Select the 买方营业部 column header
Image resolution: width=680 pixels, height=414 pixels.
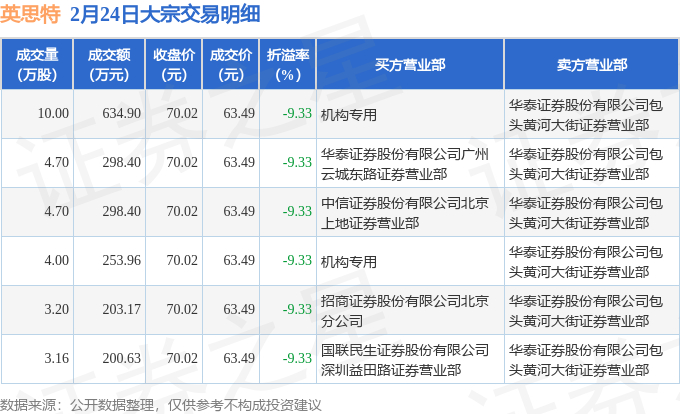click(x=410, y=65)
